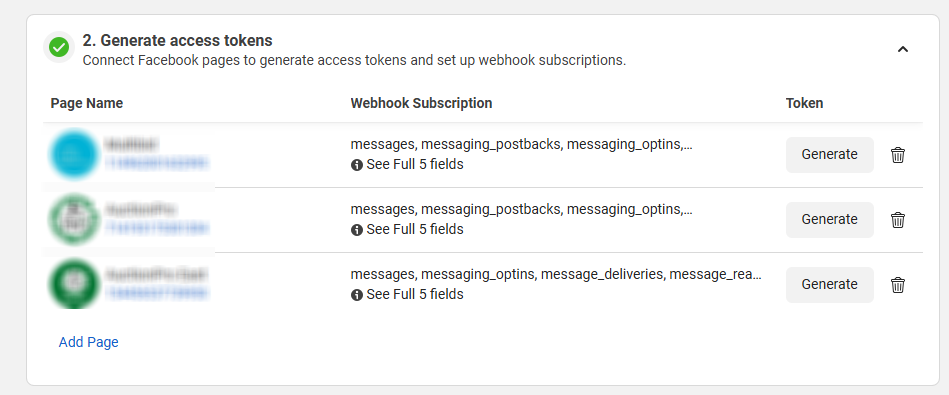Delete the first connected page with trash icon
949x395 pixels.
(898, 155)
